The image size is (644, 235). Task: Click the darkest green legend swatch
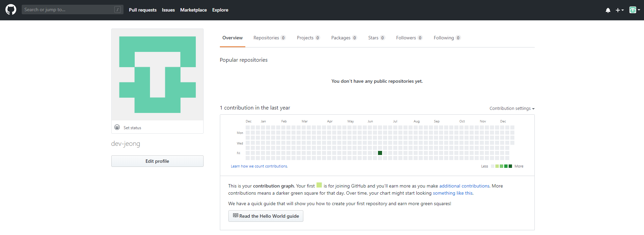[x=510, y=166]
